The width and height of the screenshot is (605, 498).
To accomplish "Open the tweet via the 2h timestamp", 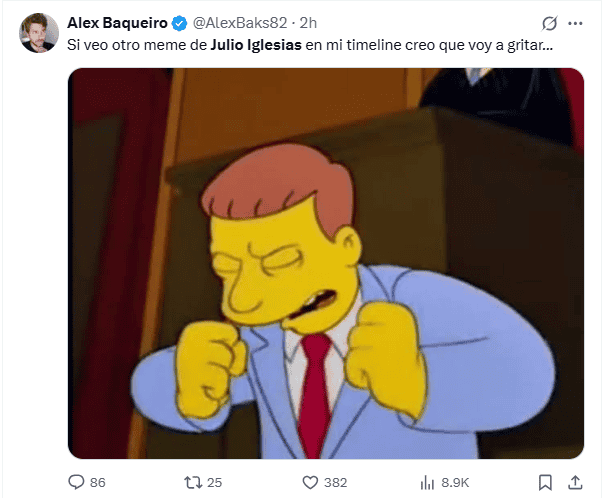I will point(308,23).
